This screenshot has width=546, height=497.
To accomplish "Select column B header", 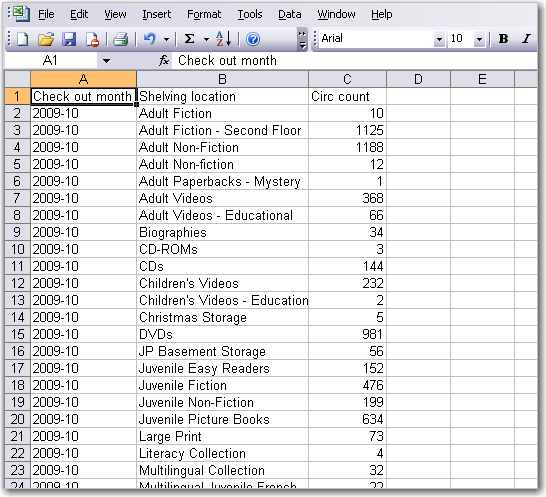I will (x=222, y=79).
